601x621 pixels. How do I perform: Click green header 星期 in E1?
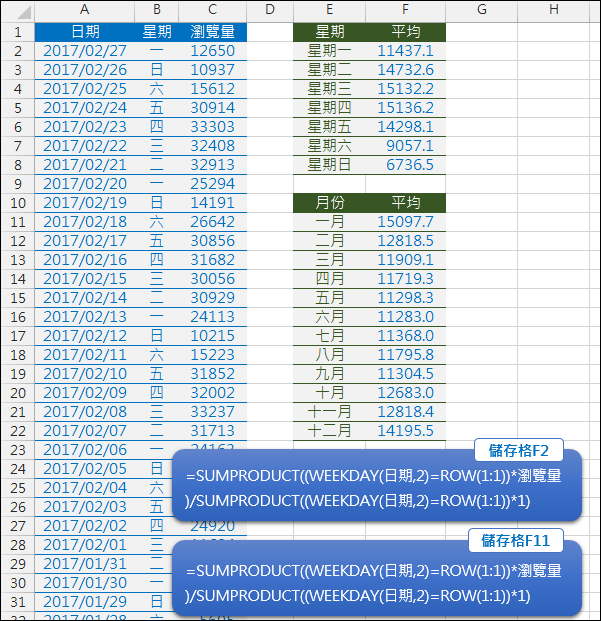(329, 32)
